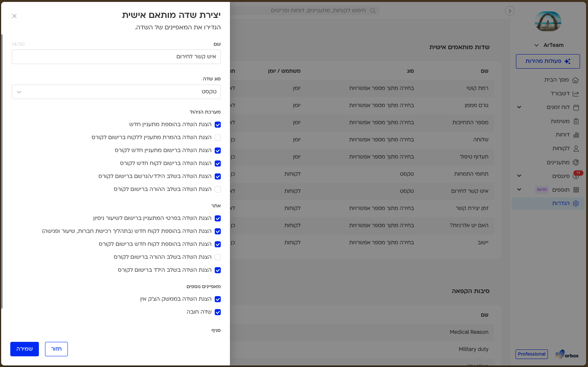This screenshot has width=588, height=367.
Task: Click the search magnifier icon
Action: (373, 11)
